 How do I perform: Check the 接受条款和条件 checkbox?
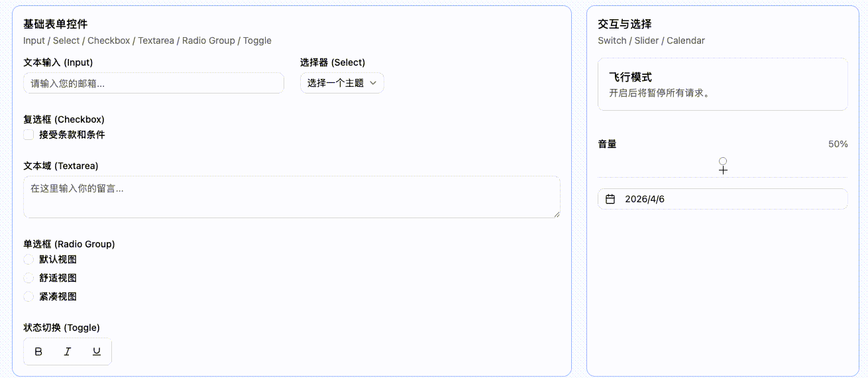click(x=28, y=135)
